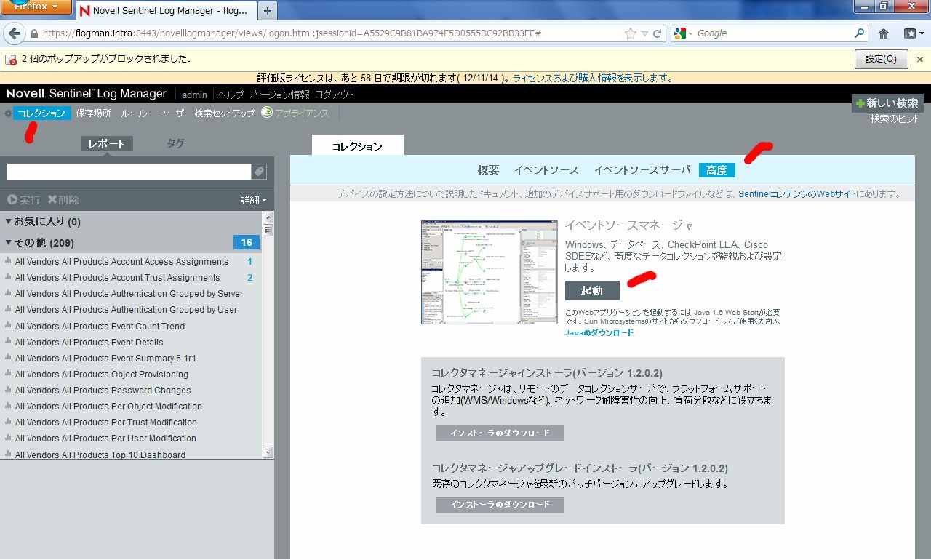Select the 概要 sub-tab
This screenshot has height=560, width=931.
tap(489, 170)
